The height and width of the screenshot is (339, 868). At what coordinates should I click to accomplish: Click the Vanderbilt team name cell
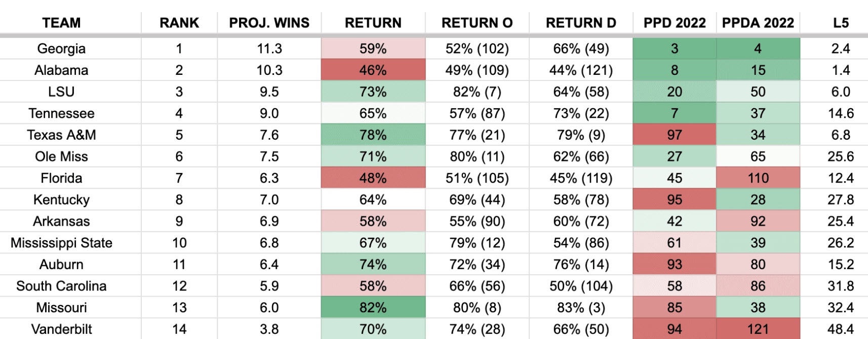tap(61, 329)
